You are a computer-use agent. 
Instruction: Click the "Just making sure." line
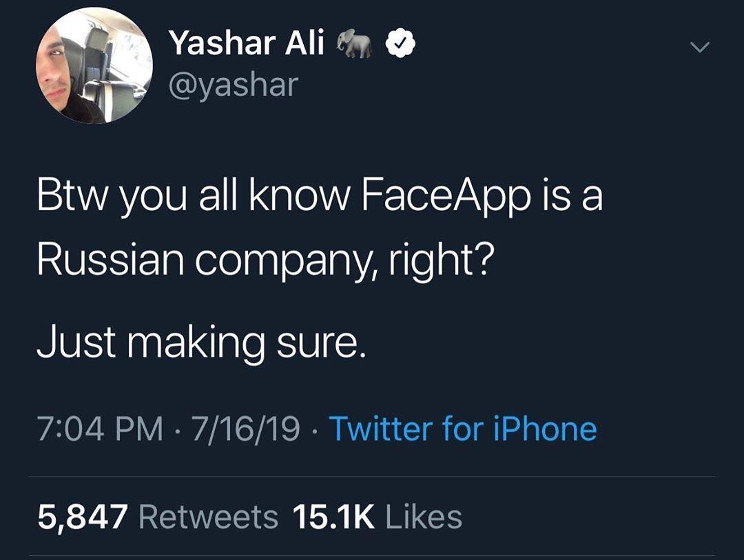pos(200,342)
